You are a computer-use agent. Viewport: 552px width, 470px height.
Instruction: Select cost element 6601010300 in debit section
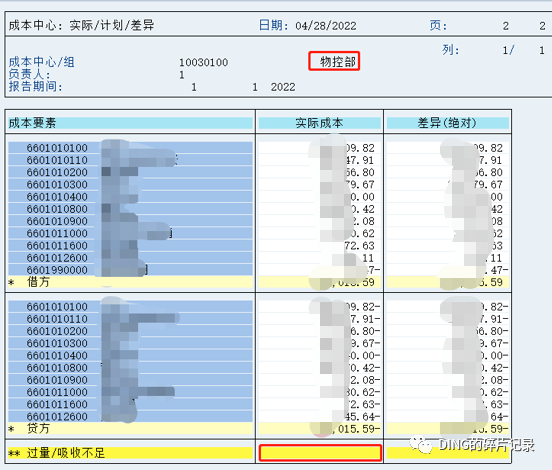(x=57, y=184)
